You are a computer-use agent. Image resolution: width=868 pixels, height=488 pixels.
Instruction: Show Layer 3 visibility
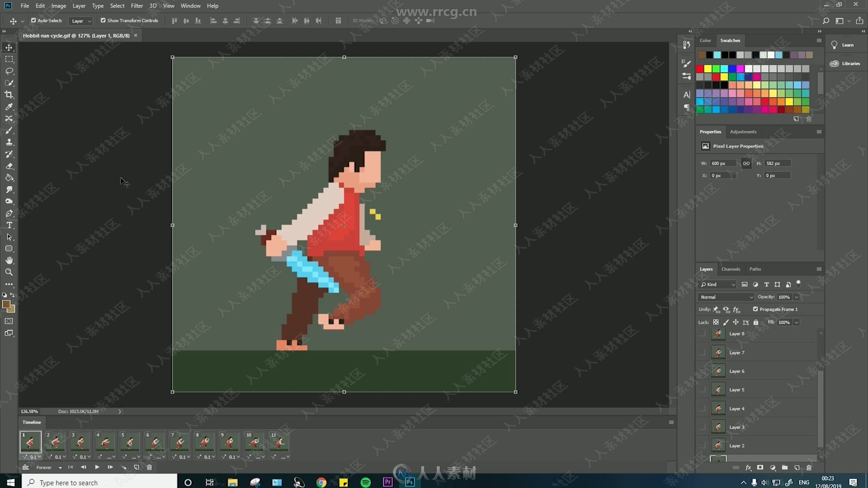tap(702, 427)
